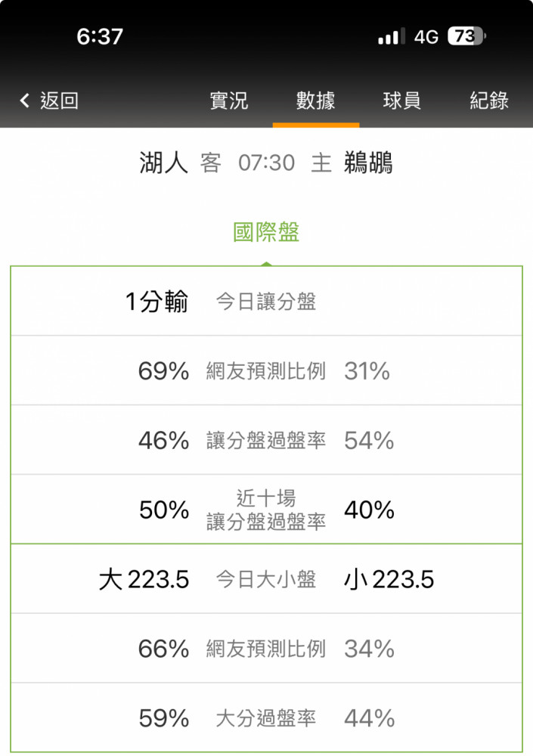
Task: Select the 1分輸 spread row
Action: (x=266, y=301)
